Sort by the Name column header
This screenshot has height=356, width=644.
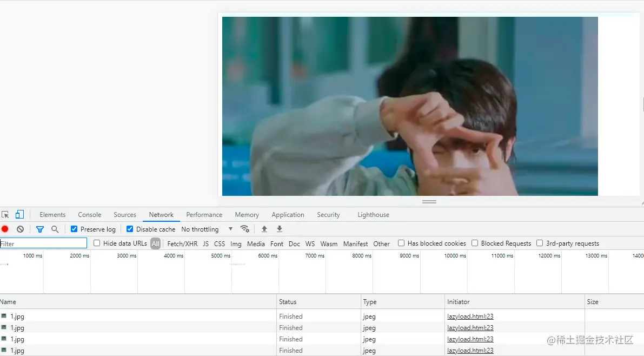pos(138,302)
